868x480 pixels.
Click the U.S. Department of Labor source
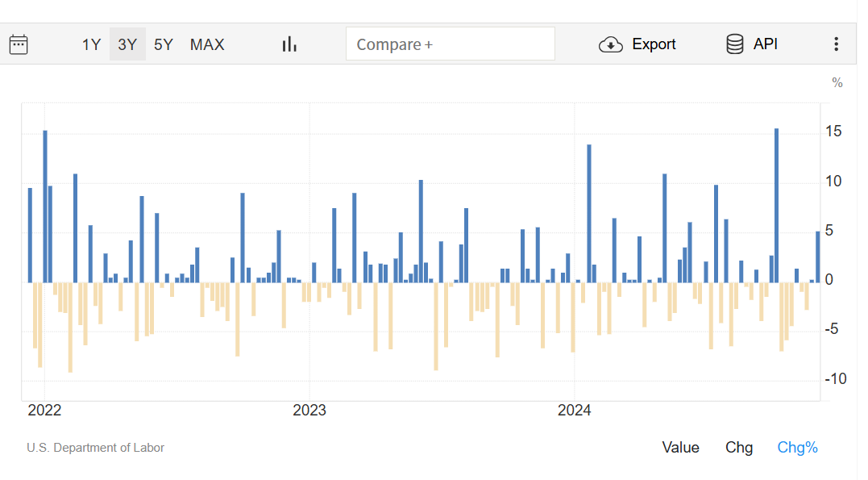click(95, 448)
